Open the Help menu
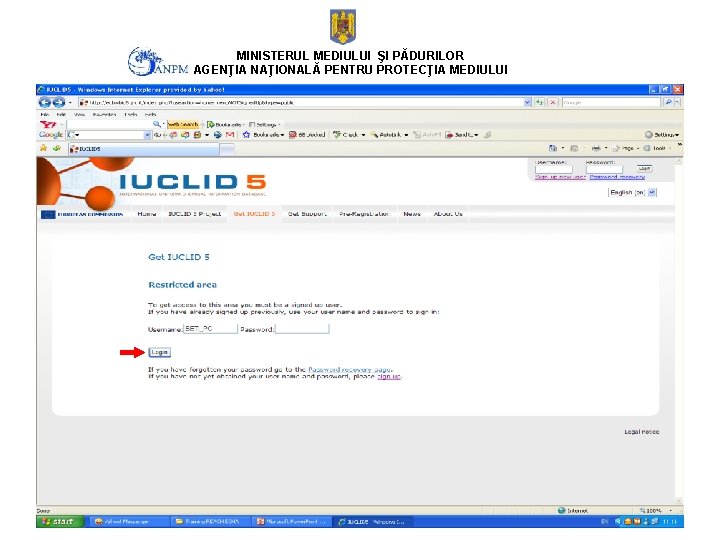Image resolution: width=720 pixels, height=540 pixels. tap(150, 114)
